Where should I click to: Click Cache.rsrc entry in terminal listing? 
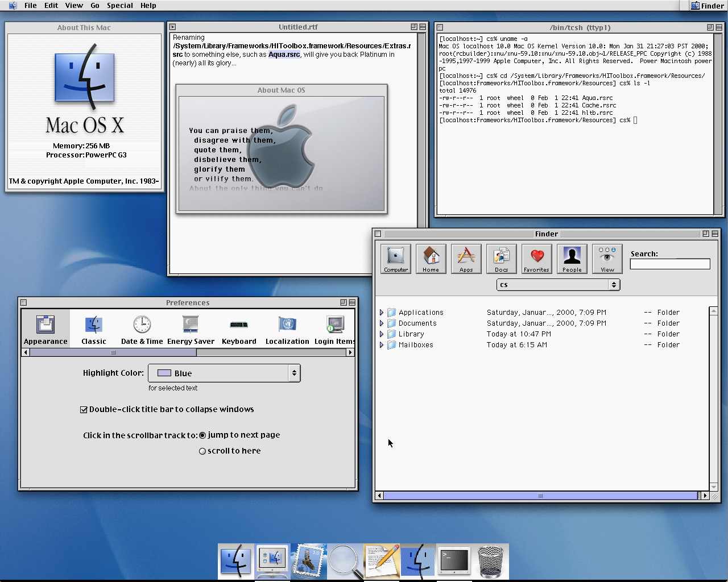point(599,105)
